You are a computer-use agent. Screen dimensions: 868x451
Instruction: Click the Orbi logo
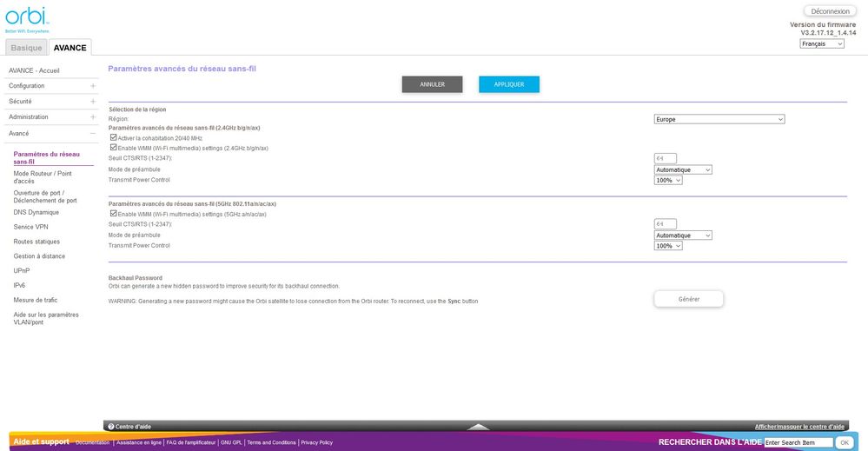(27, 19)
